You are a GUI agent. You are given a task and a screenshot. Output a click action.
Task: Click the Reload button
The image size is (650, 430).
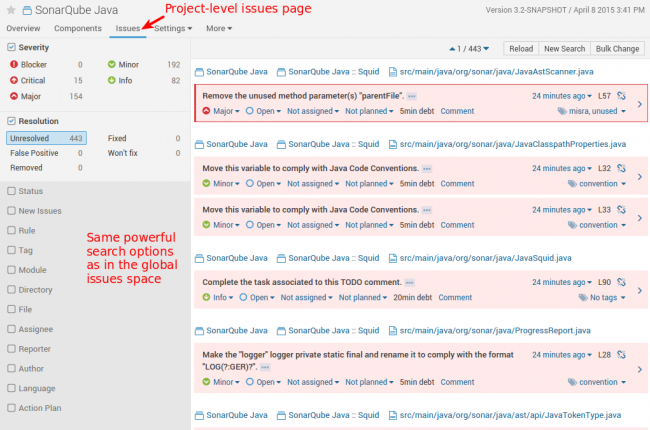tap(521, 49)
